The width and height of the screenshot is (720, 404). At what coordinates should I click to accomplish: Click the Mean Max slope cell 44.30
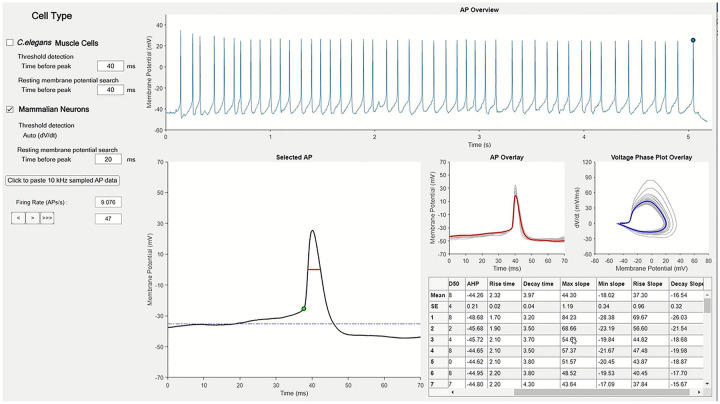tap(577, 295)
